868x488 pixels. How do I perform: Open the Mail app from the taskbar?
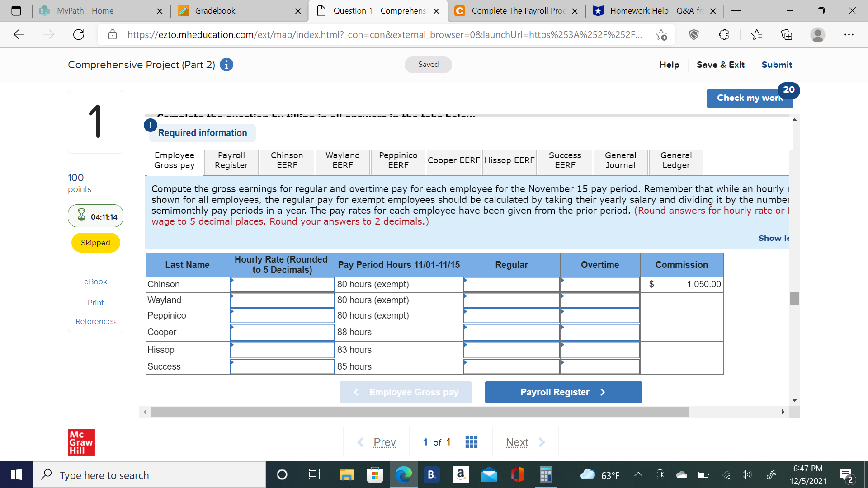coord(489,474)
